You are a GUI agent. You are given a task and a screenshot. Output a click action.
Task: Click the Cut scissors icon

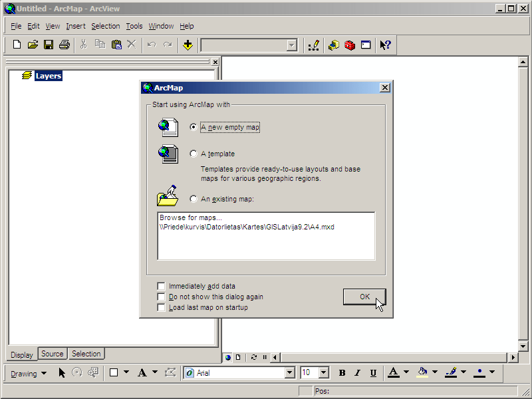[84, 45]
